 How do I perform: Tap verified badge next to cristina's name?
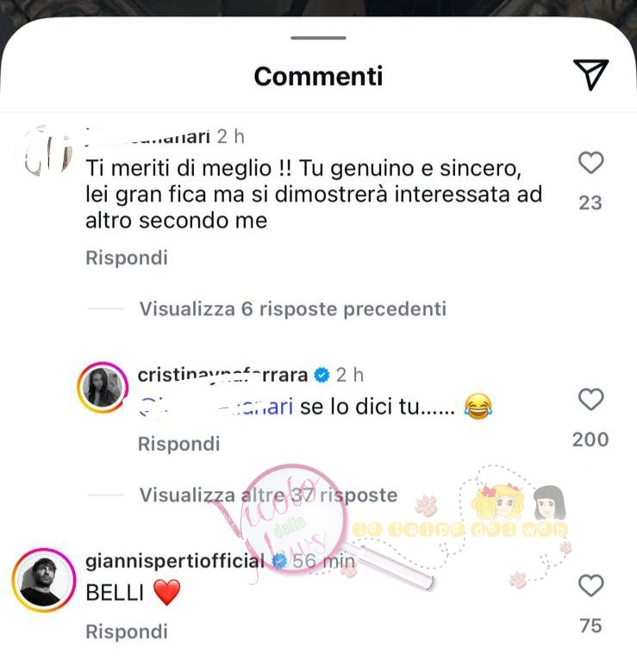[x=322, y=376]
